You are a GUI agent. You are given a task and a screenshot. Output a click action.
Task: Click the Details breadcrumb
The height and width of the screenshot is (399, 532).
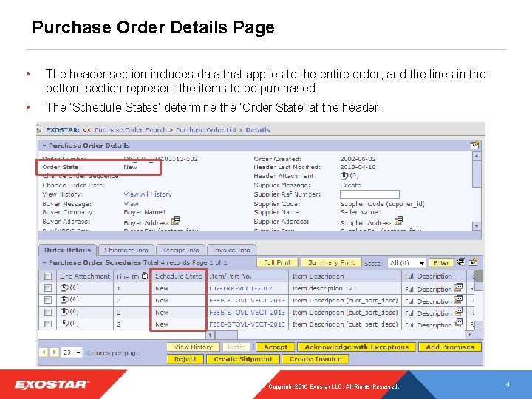click(258, 130)
